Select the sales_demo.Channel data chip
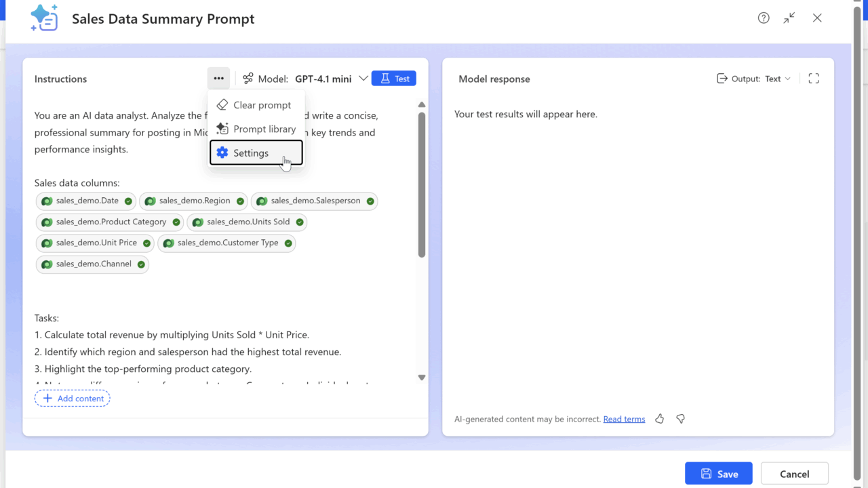 tap(92, 264)
